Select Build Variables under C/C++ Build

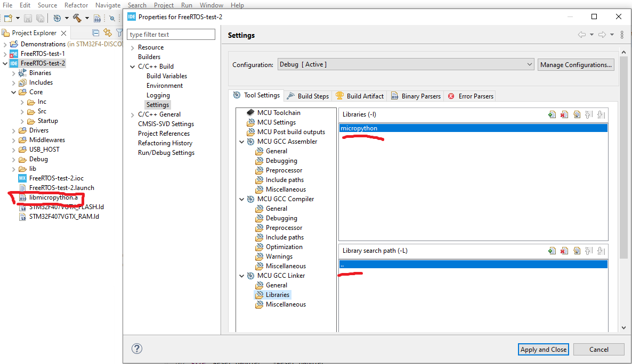[x=166, y=76]
